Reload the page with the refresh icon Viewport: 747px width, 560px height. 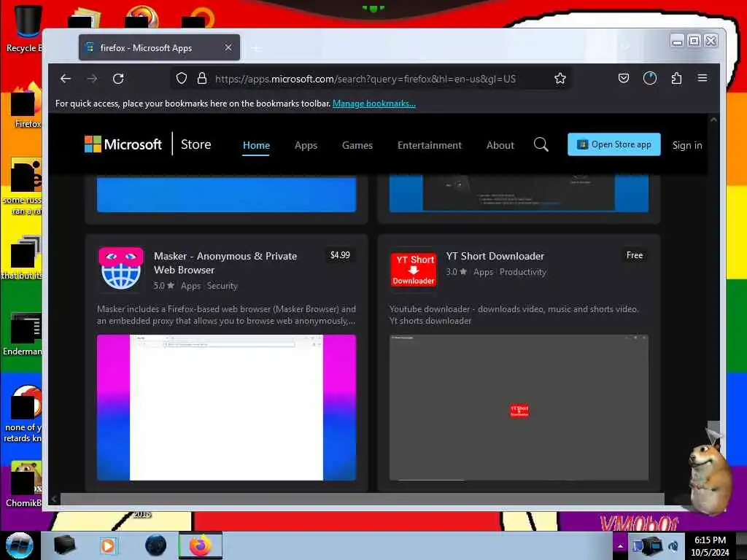[118, 79]
